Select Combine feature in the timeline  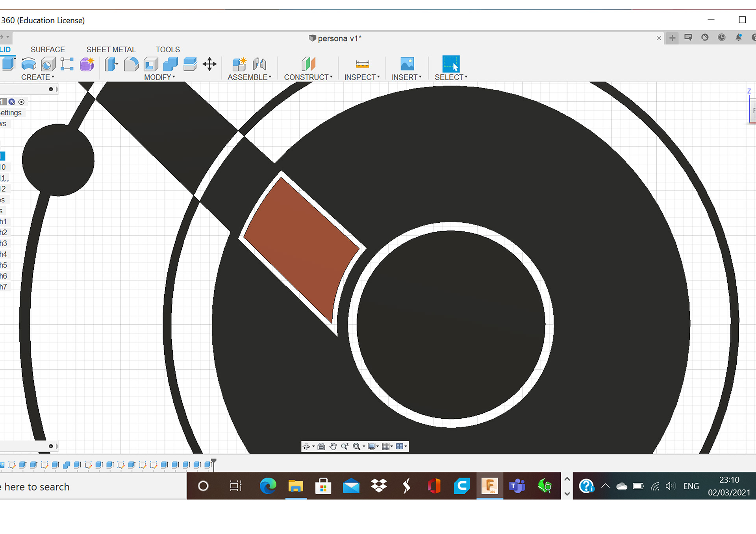point(67,465)
